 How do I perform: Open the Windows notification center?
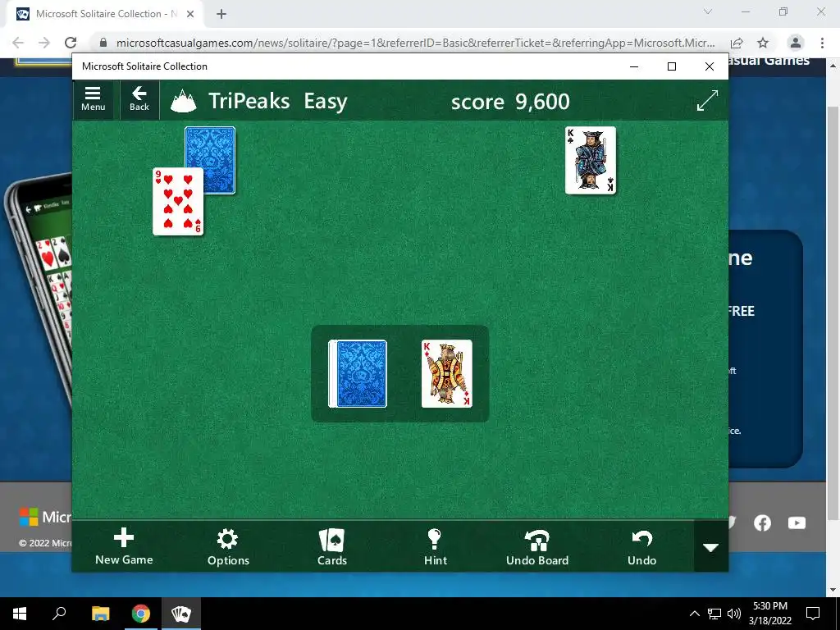tap(813, 614)
